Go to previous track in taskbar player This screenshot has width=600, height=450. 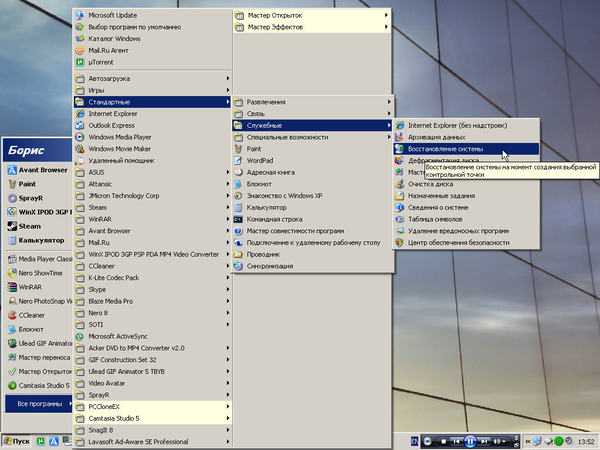(x=456, y=441)
